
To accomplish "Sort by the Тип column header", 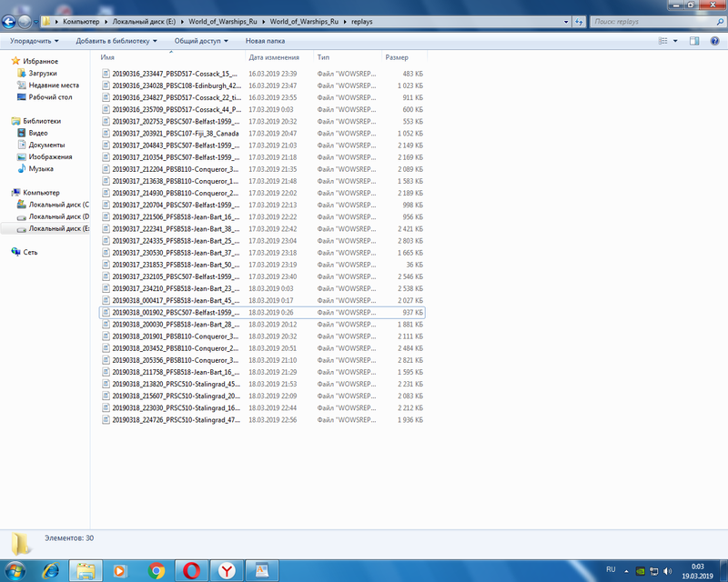I will pos(348,57).
